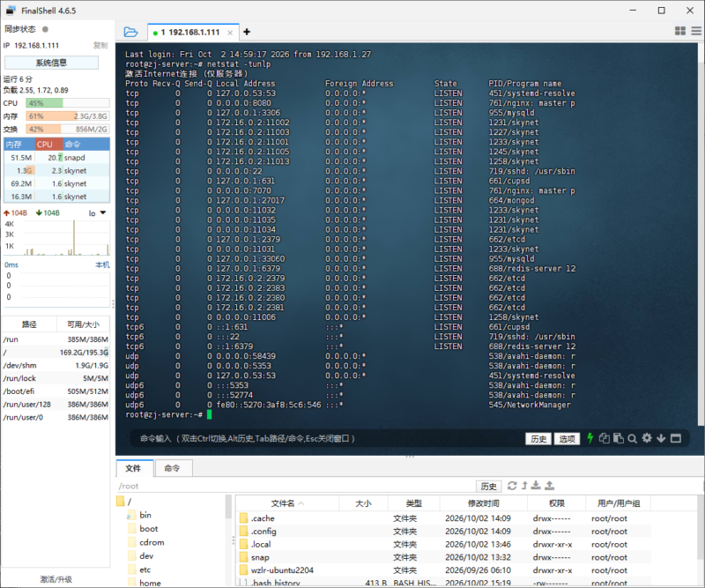Click the 系统信息 button

pos(51,63)
